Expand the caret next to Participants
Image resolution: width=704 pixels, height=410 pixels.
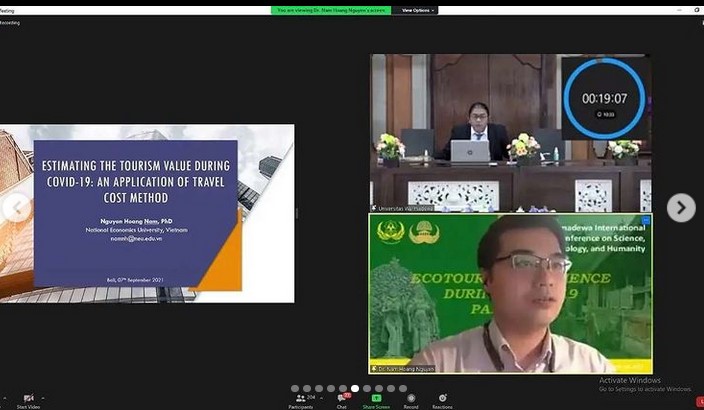321,398
